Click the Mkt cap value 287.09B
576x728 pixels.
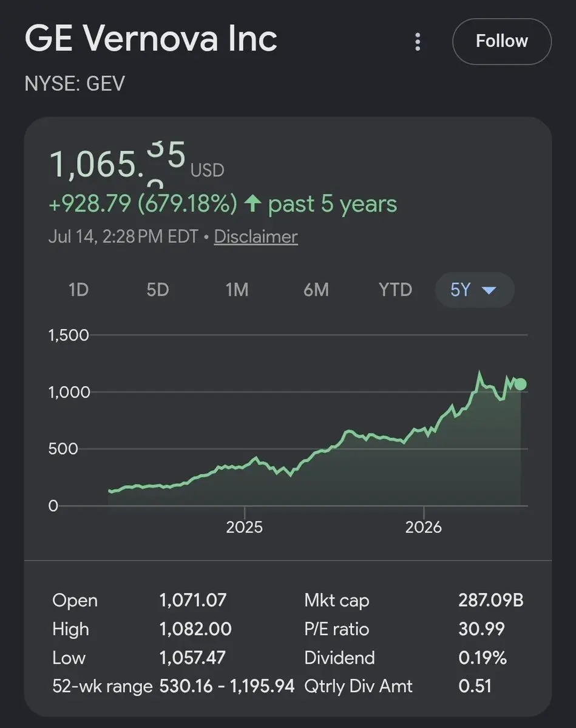click(491, 600)
